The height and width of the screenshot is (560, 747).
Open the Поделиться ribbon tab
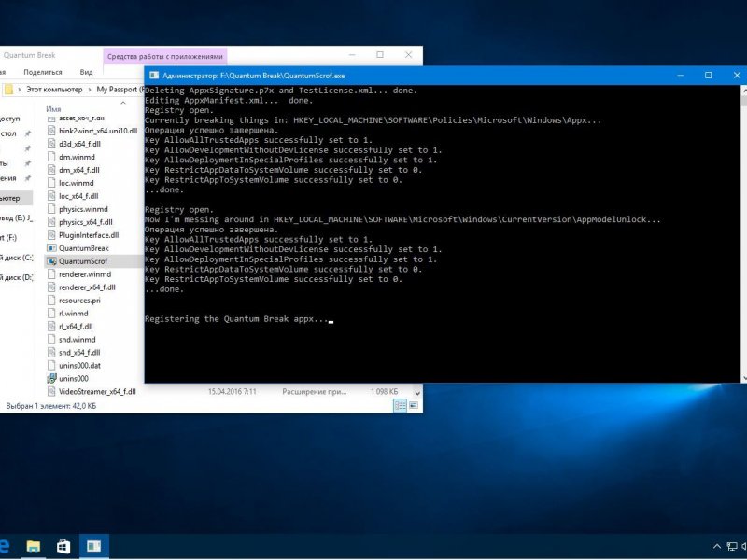point(43,72)
